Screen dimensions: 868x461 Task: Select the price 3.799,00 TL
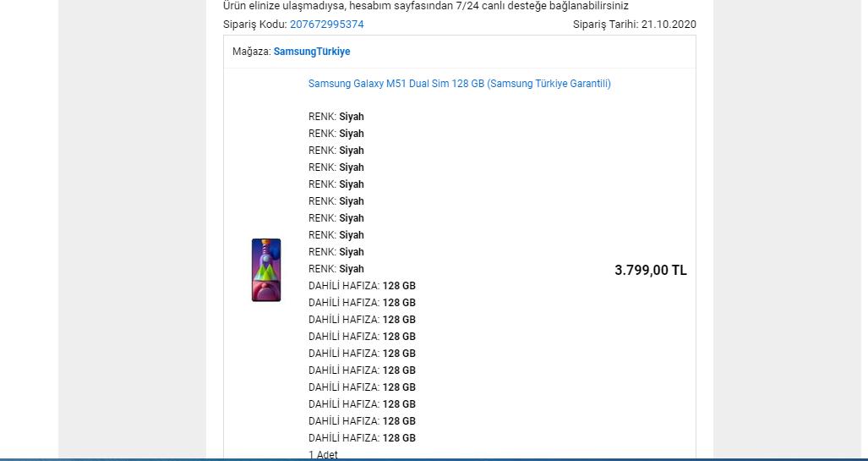pos(651,271)
